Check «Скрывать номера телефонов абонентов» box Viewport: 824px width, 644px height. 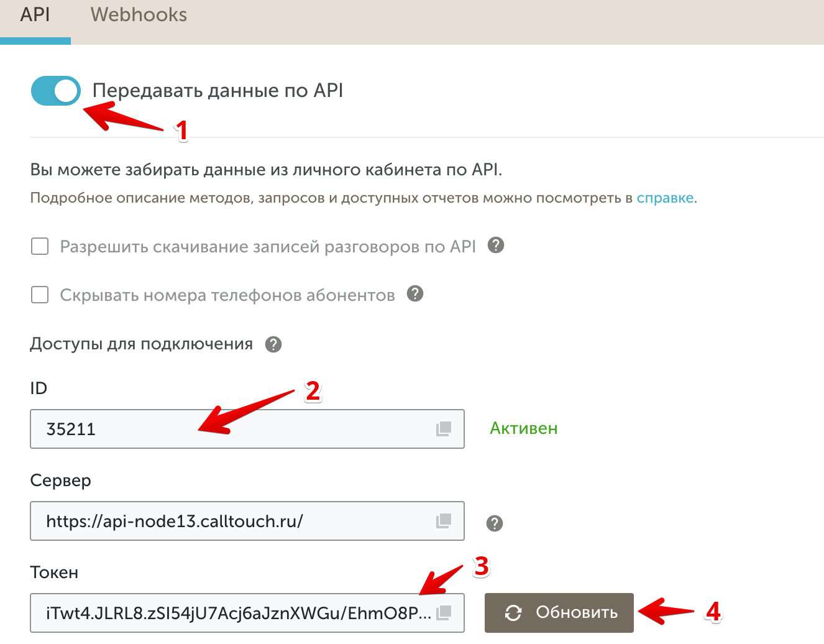40,295
